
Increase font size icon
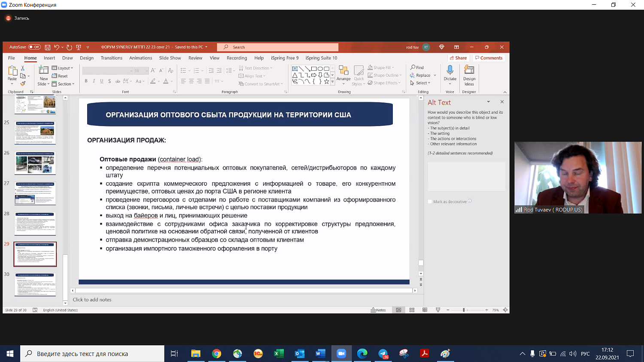pos(153,70)
